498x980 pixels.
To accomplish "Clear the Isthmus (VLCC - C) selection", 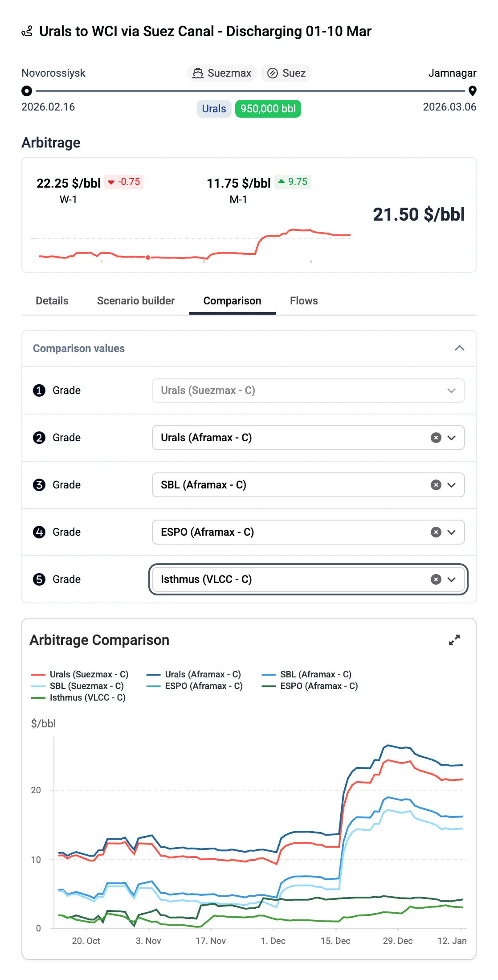I will (436, 579).
